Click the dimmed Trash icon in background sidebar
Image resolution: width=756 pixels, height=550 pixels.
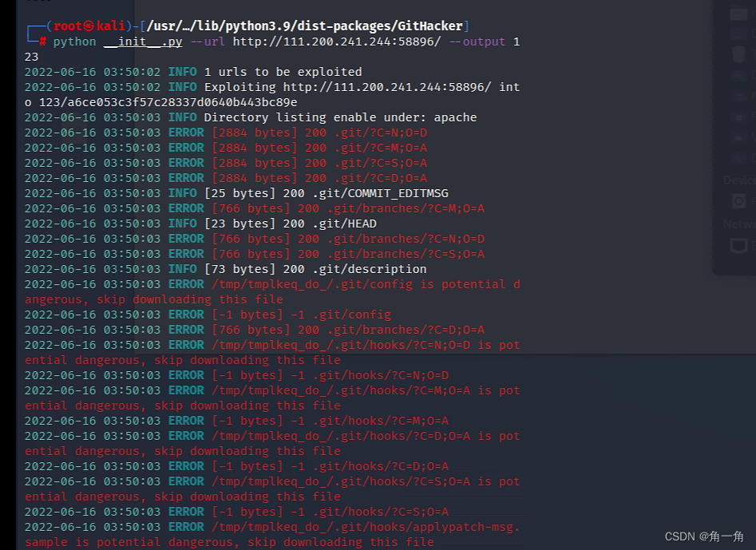click(x=738, y=54)
